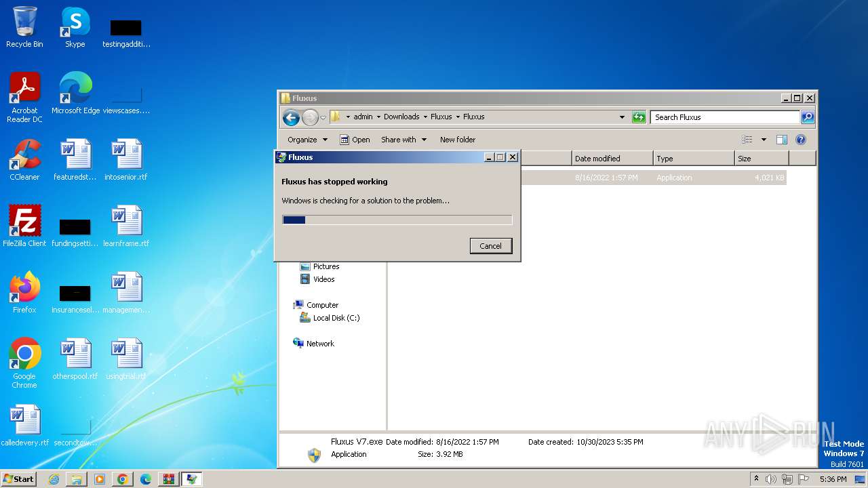Select the otherspool.rtf desktop file
The width and height of the screenshot is (868, 488).
(x=75, y=359)
